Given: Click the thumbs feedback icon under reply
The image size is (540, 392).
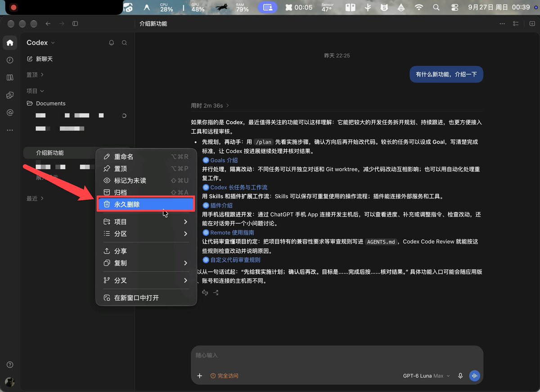Looking at the screenshot, I should (x=205, y=293).
